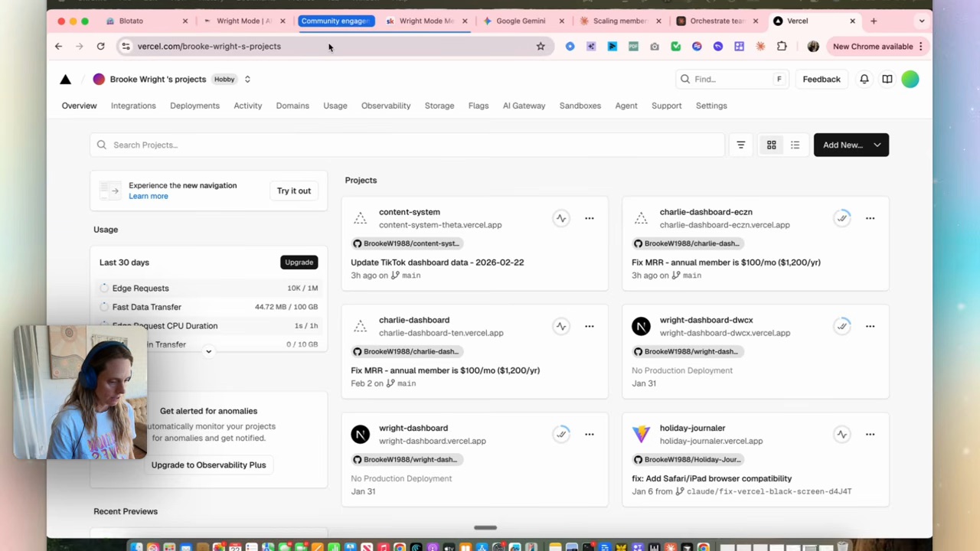This screenshot has width=980, height=551.
Task: Open a new browser tab
Action: tap(874, 21)
